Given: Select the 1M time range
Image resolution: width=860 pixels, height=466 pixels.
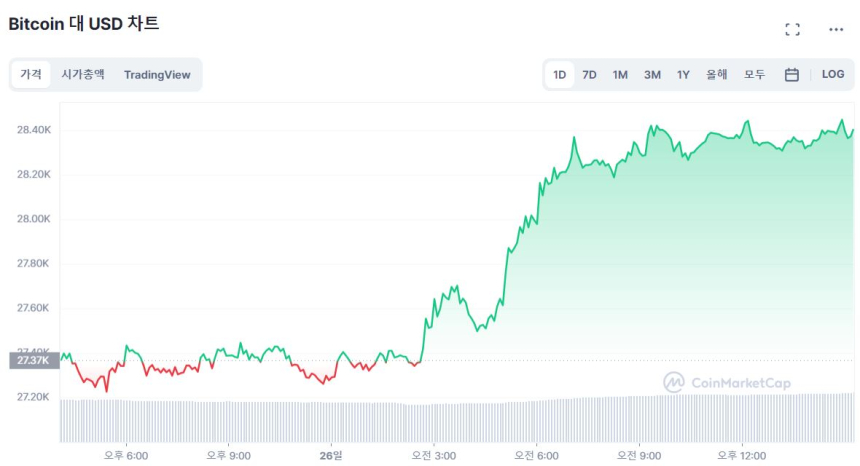Looking at the screenshot, I should coord(620,74).
